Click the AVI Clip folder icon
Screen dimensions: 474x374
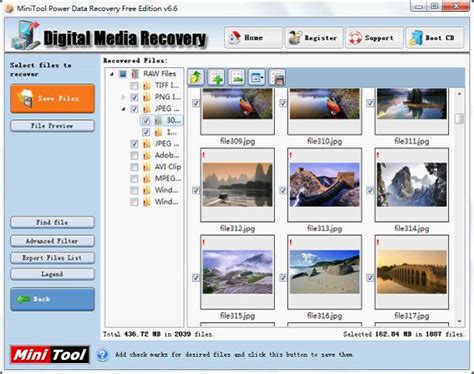pos(147,167)
